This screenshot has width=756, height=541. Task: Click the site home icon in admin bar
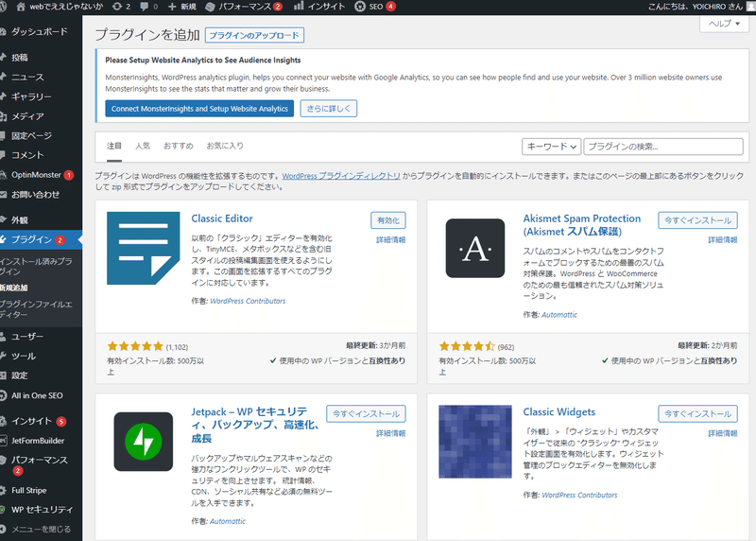(21, 7)
